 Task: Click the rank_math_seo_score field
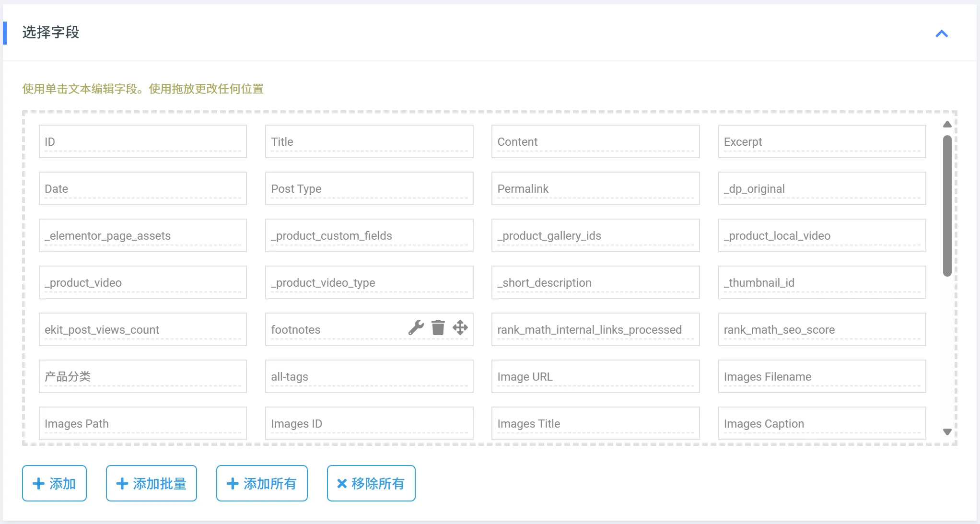(822, 330)
